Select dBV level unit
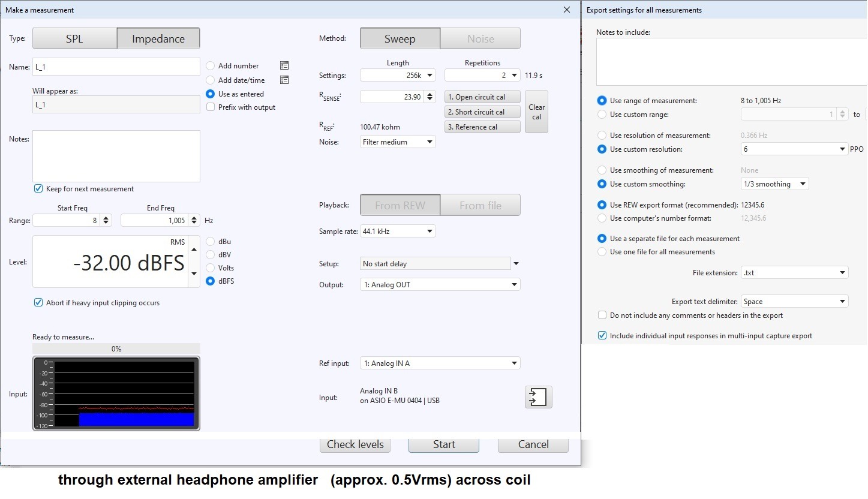Screen dimensions: 868x499 click(x=210, y=255)
